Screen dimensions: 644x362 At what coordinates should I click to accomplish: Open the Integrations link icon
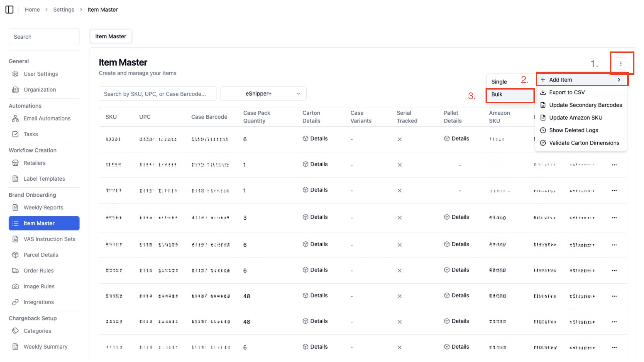coord(15,302)
